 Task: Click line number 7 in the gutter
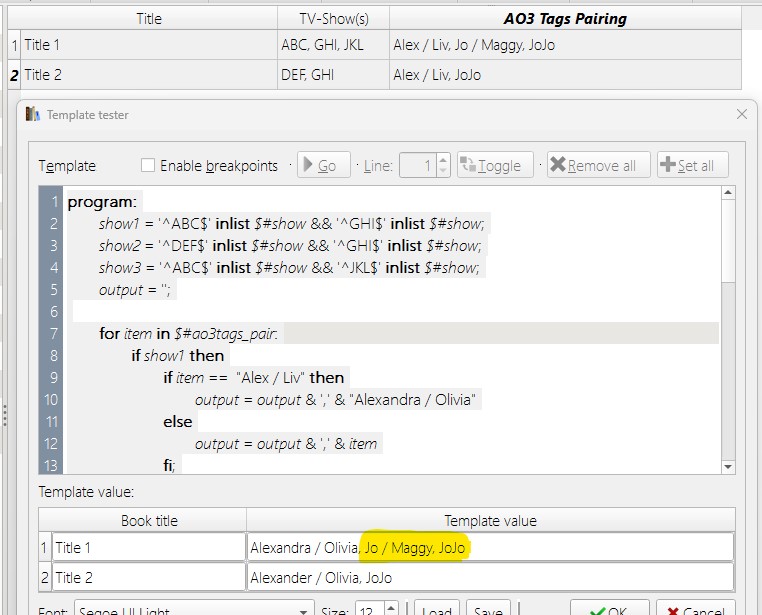(x=53, y=333)
